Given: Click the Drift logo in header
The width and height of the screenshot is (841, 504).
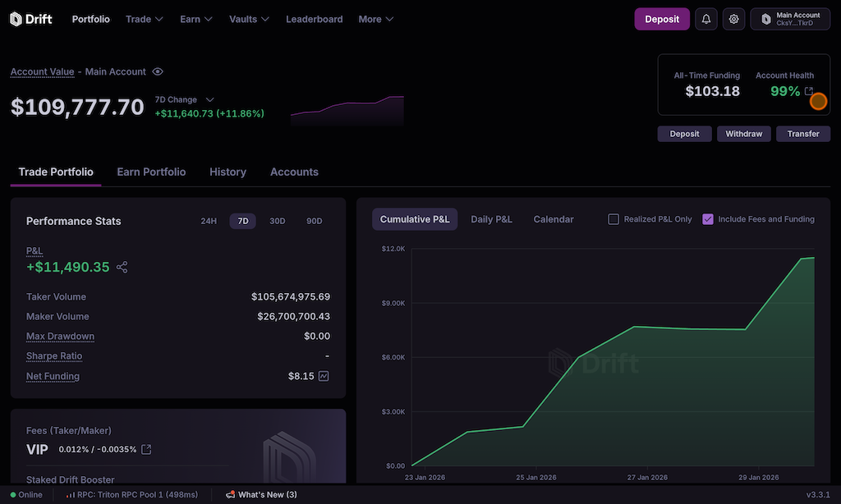Looking at the screenshot, I should 30,19.
